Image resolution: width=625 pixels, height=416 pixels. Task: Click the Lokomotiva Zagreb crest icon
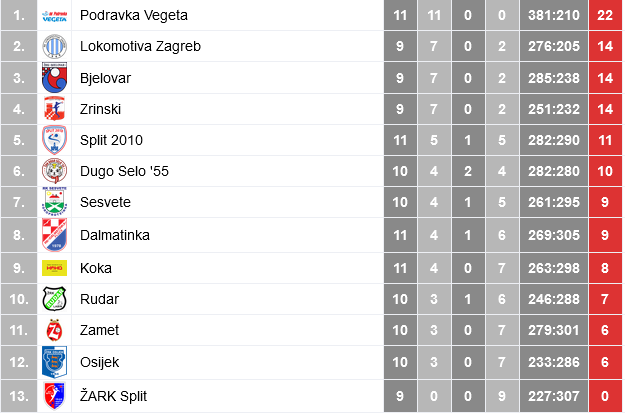(x=55, y=46)
